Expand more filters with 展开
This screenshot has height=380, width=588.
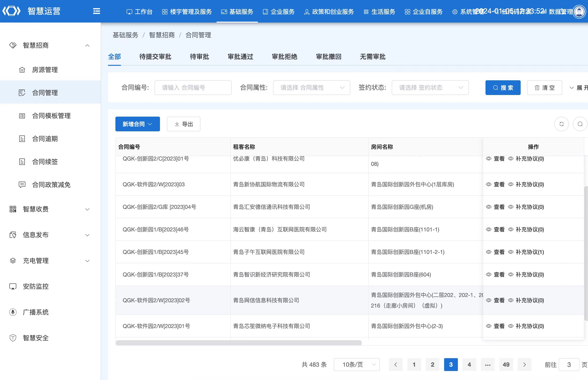579,88
